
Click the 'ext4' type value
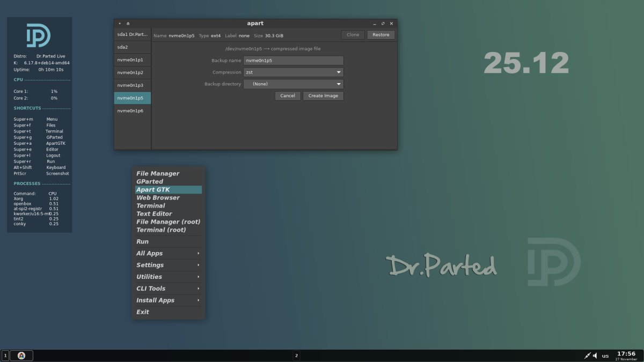tap(216, 35)
